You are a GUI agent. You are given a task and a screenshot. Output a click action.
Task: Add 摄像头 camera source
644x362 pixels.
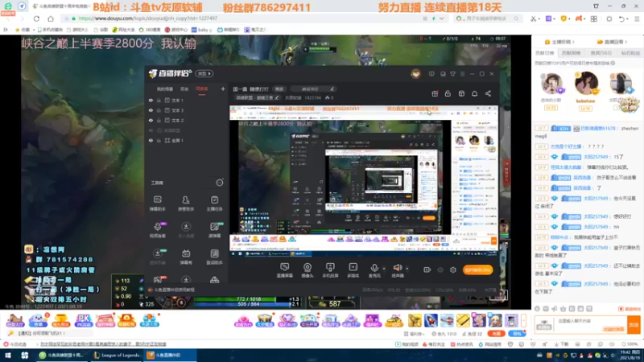tap(308, 270)
